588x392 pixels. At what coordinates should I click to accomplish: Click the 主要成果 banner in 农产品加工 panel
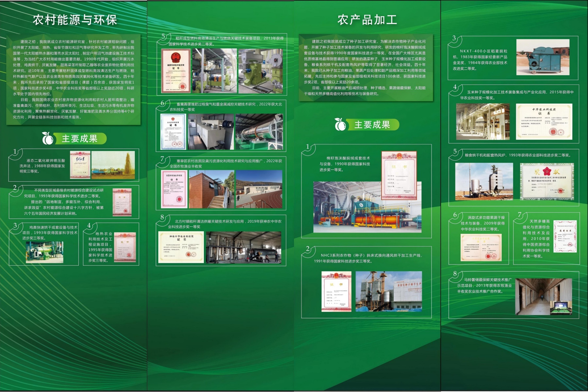pos(372,124)
